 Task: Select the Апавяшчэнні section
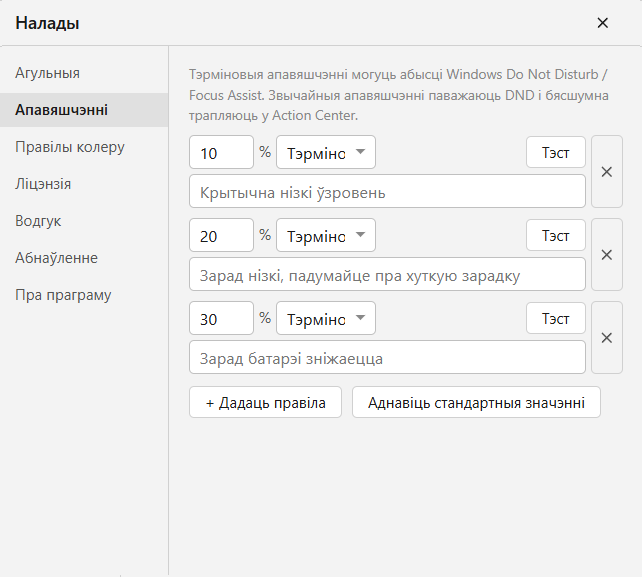click(x=84, y=110)
